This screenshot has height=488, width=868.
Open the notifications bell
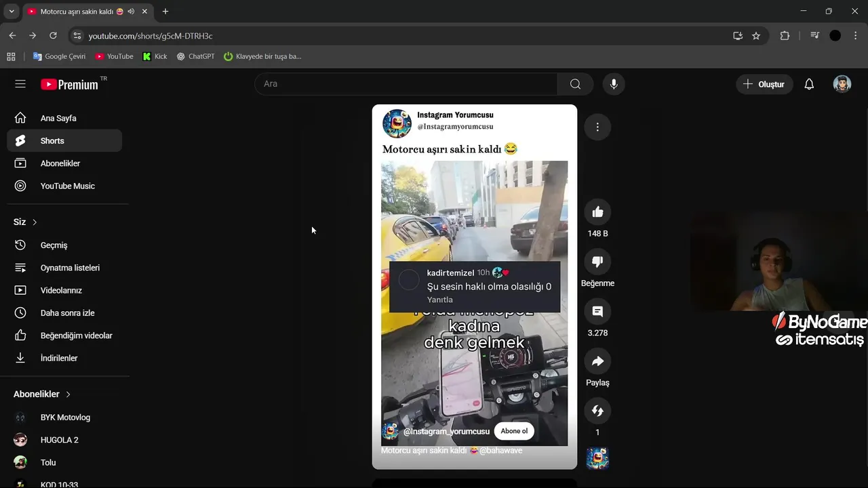pyautogui.click(x=809, y=84)
